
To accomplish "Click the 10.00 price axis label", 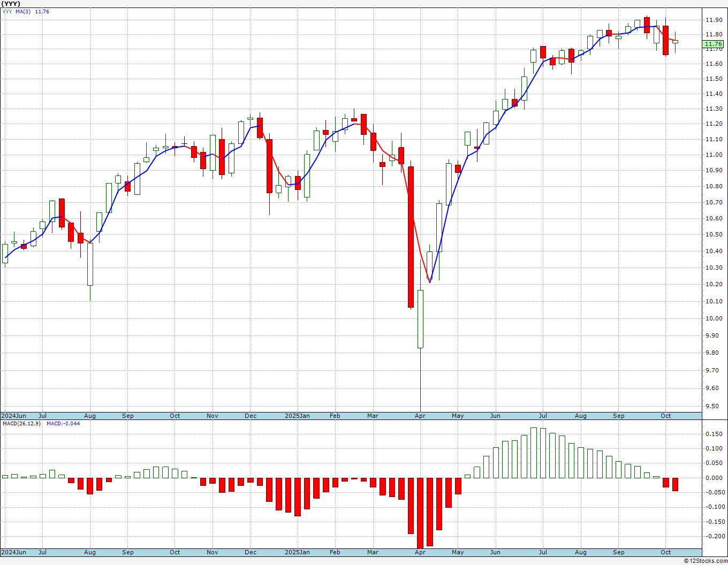I will (714, 319).
